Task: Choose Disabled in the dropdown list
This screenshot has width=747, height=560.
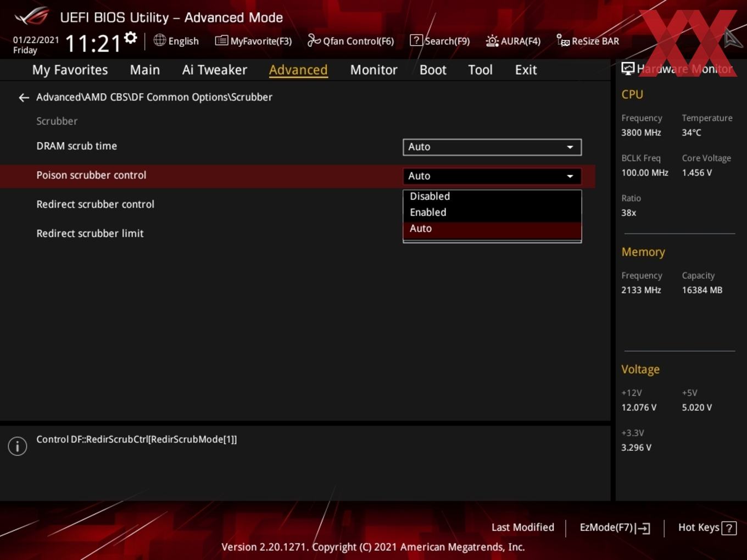Action: pyautogui.click(x=492, y=197)
